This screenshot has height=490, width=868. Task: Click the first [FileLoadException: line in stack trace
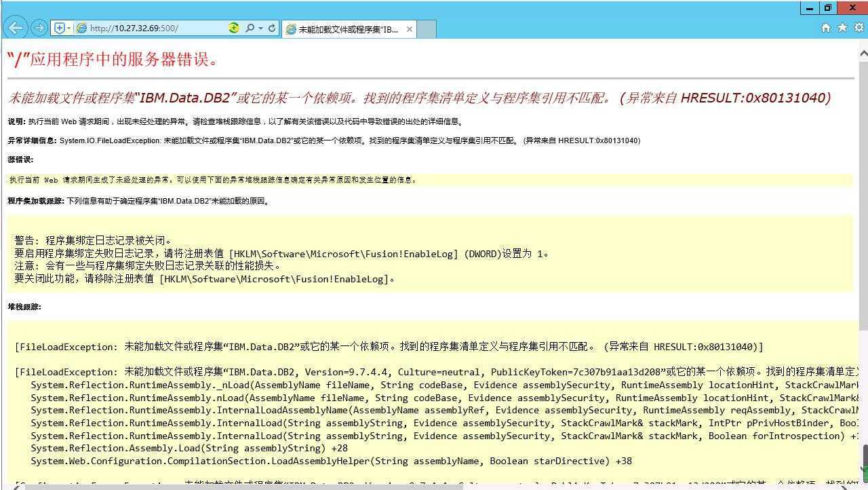389,347
